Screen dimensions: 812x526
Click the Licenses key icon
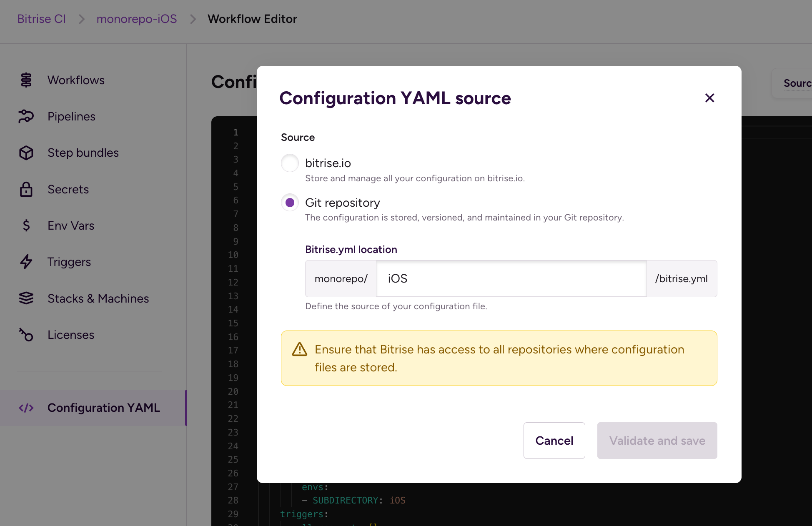pos(26,335)
